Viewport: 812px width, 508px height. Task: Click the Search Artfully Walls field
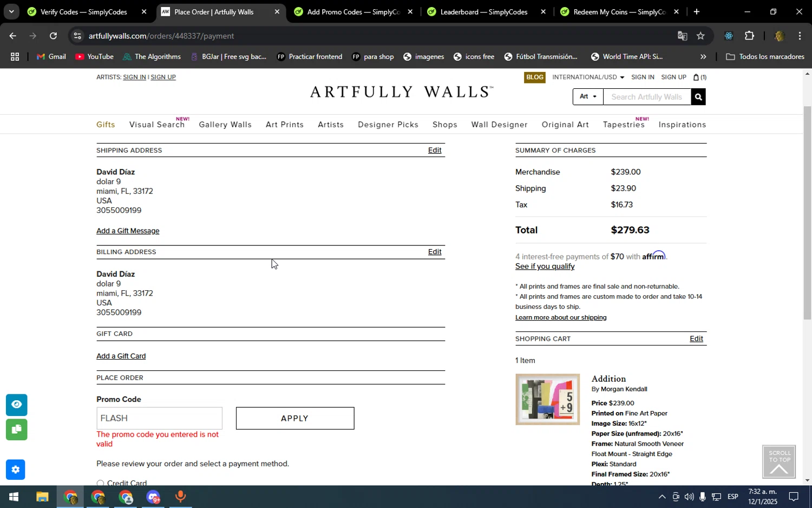tap(647, 97)
